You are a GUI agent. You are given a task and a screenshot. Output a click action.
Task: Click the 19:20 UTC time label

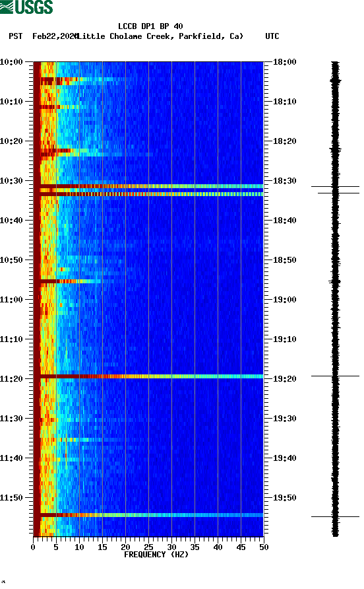coord(285,379)
